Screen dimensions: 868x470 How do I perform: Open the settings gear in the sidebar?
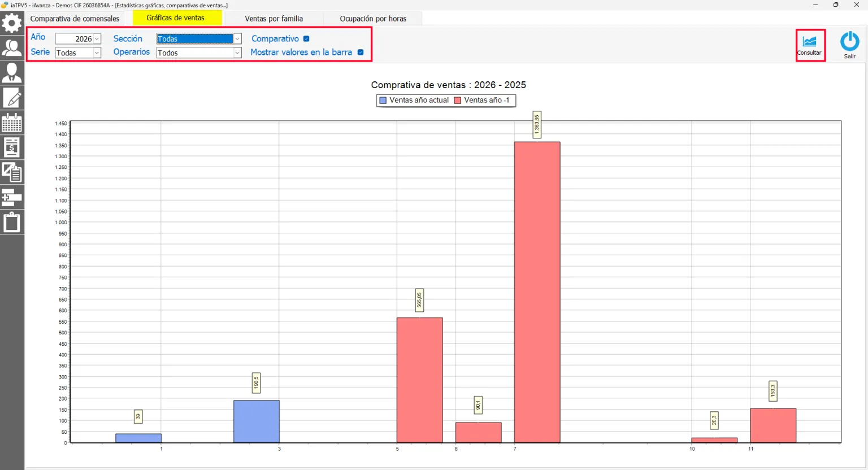[12, 23]
